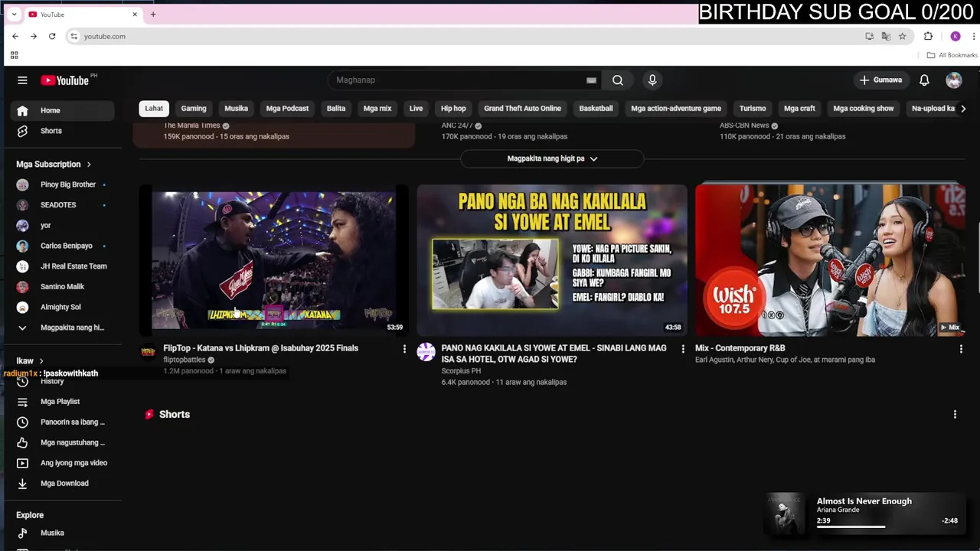
Task: Open Pinoy Big Brother subscription
Action: [63, 184]
